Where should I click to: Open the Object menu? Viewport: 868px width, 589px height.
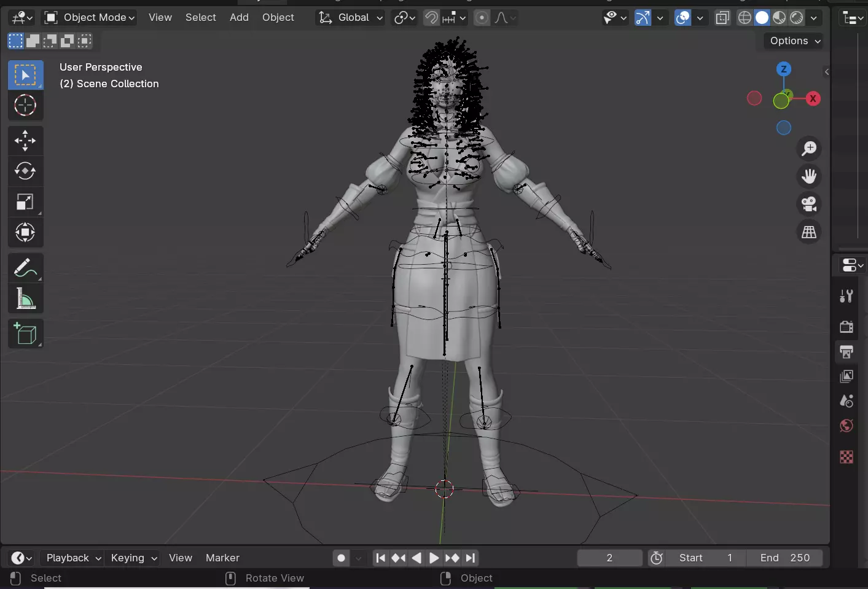(278, 17)
